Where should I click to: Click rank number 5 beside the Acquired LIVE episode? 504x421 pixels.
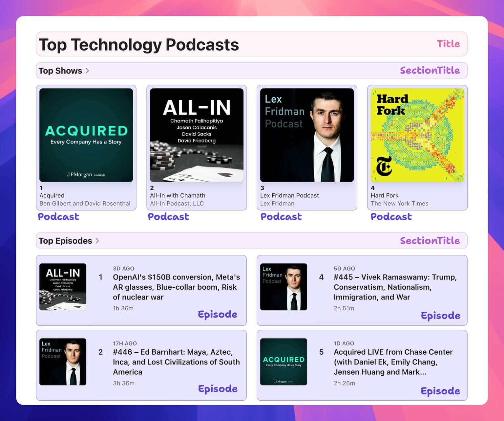click(321, 352)
